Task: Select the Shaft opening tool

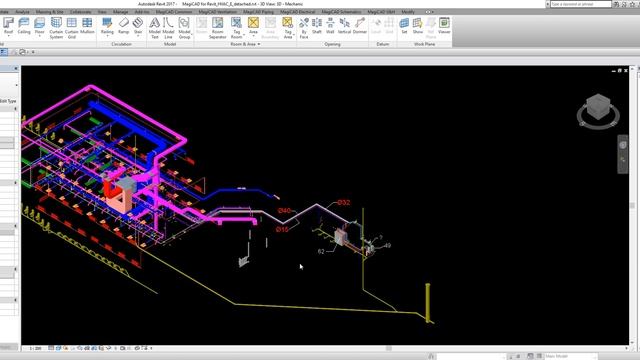Action: pyautogui.click(x=317, y=25)
